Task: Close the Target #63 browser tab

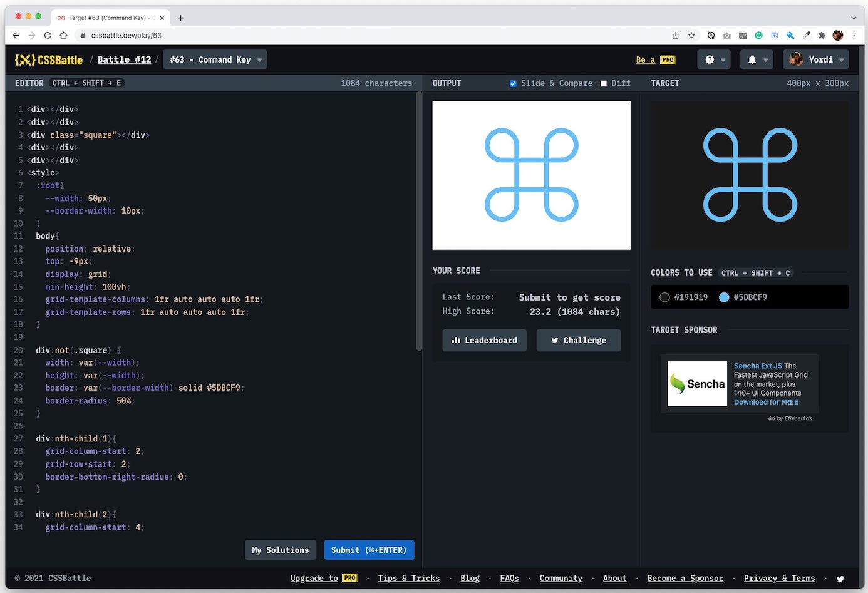Action: pos(162,18)
